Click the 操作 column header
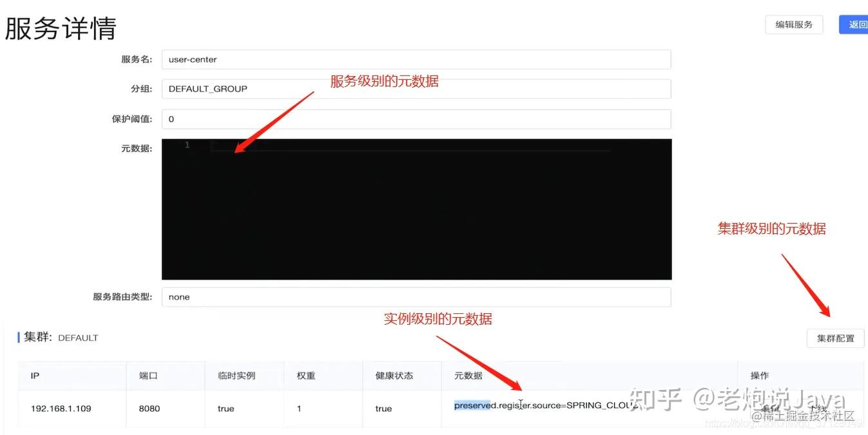Viewport: 868px width, 435px height. coord(759,376)
